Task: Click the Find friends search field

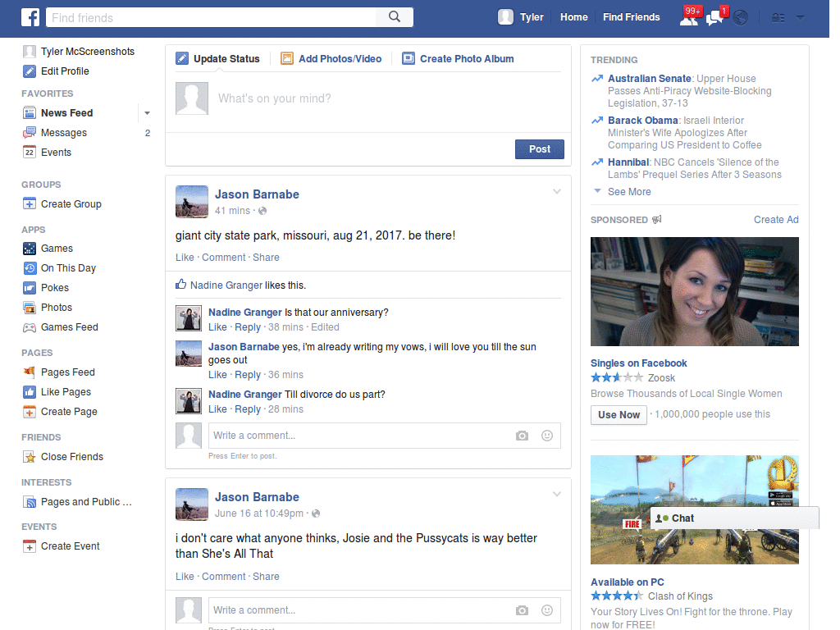Action: click(211, 18)
